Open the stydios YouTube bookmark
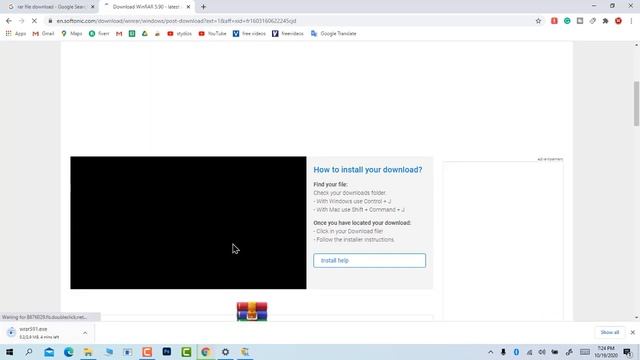This screenshot has width=640, height=360. click(180, 33)
